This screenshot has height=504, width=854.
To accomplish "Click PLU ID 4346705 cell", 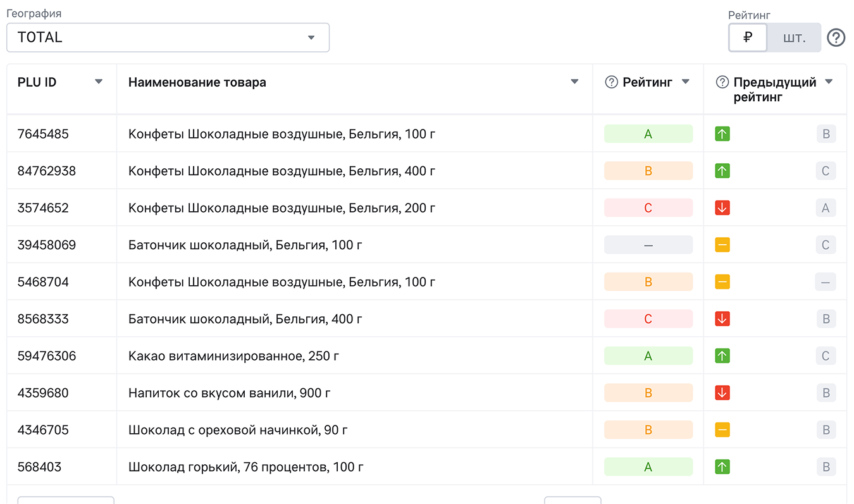I will pyautogui.click(x=43, y=430).
